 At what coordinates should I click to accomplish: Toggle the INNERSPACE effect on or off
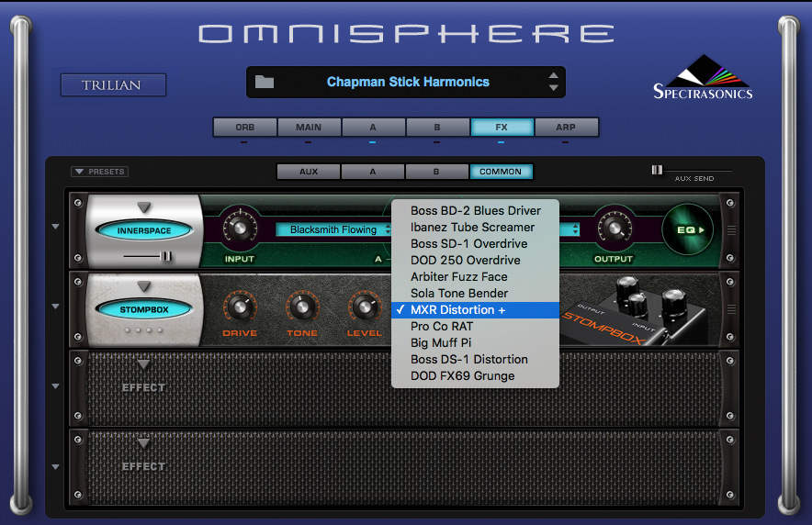tap(144, 230)
